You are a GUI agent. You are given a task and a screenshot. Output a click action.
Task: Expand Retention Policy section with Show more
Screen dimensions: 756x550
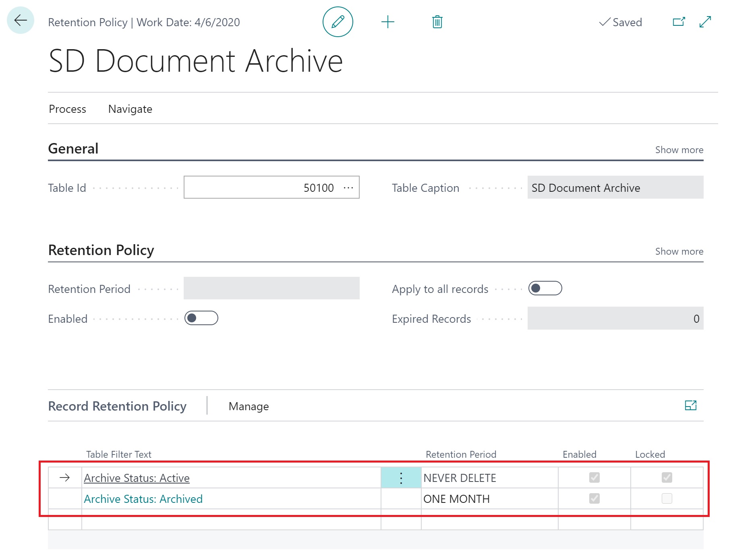tap(679, 251)
